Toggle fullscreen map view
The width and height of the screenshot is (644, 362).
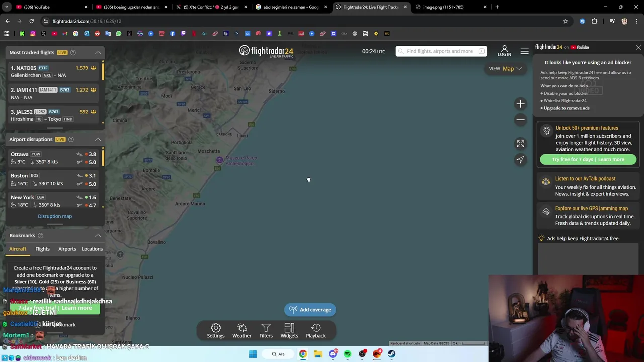tap(520, 144)
